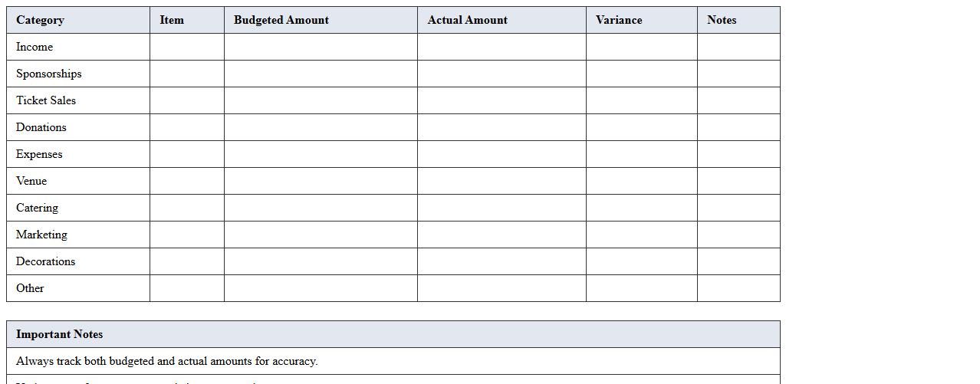Screen dimensions: 980x384
Task: Click the Notes column header
Action: pyautogui.click(x=722, y=20)
